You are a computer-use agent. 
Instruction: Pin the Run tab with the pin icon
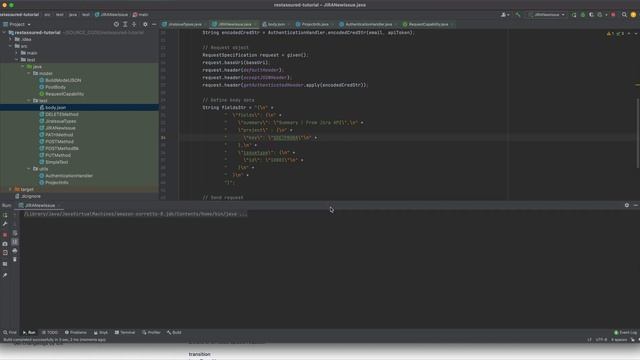tap(5, 276)
